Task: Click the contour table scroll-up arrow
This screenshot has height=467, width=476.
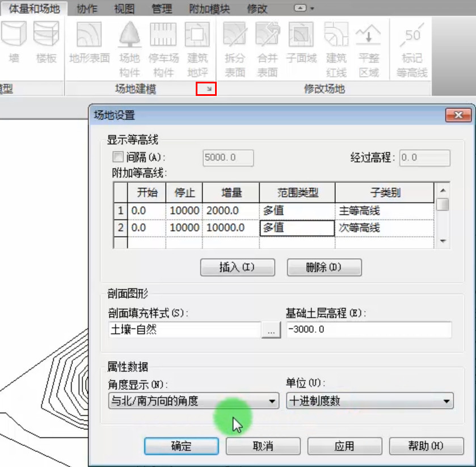Action: pyautogui.click(x=443, y=191)
